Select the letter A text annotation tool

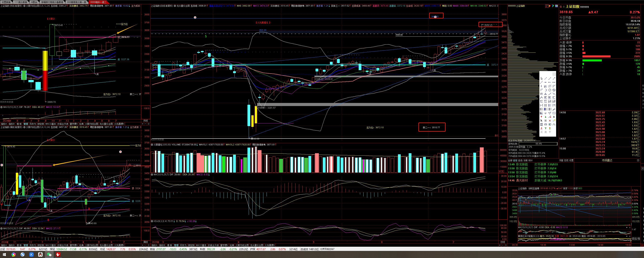tap(554, 117)
